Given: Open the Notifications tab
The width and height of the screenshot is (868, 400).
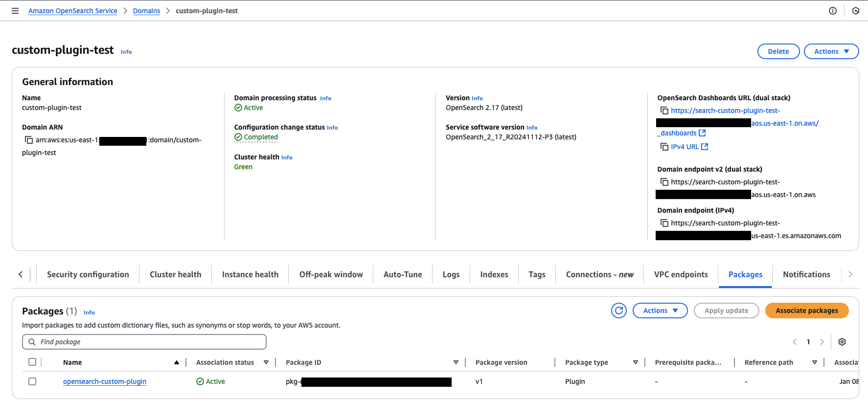Looking at the screenshot, I should [806, 275].
